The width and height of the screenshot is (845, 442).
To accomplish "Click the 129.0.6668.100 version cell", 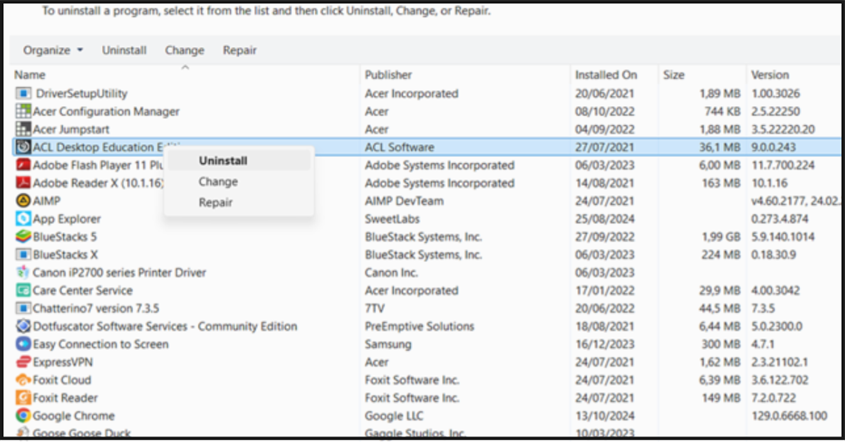I will (789, 416).
